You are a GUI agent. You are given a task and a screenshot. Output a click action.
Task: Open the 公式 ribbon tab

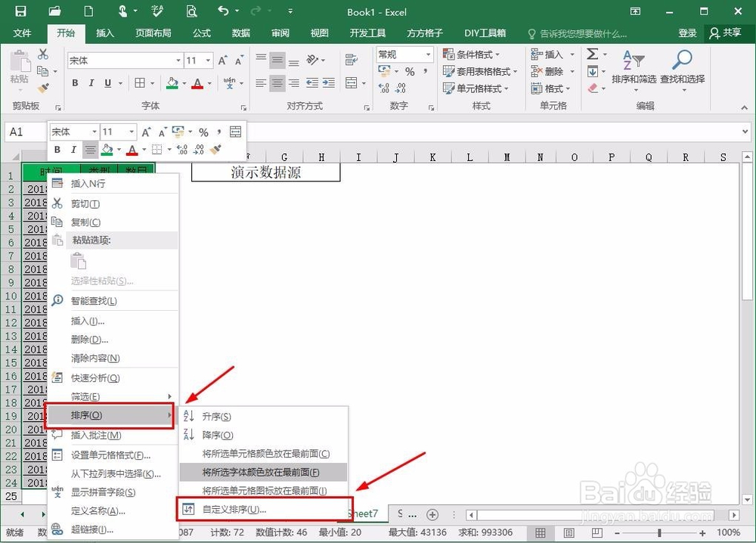point(202,33)
